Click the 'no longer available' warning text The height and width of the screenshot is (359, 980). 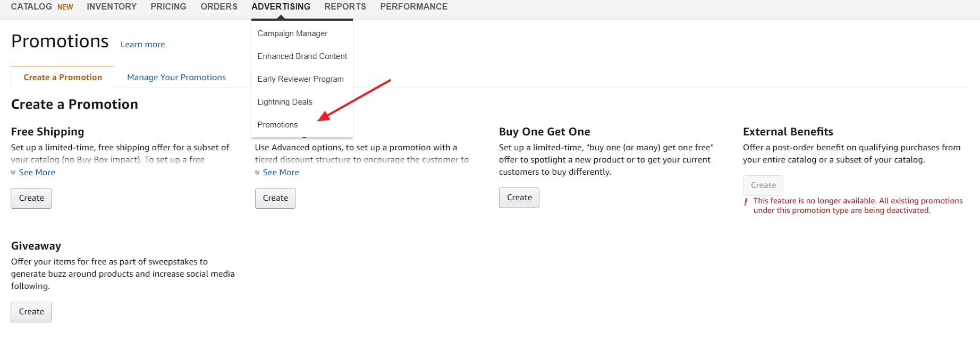pos(858,206)
